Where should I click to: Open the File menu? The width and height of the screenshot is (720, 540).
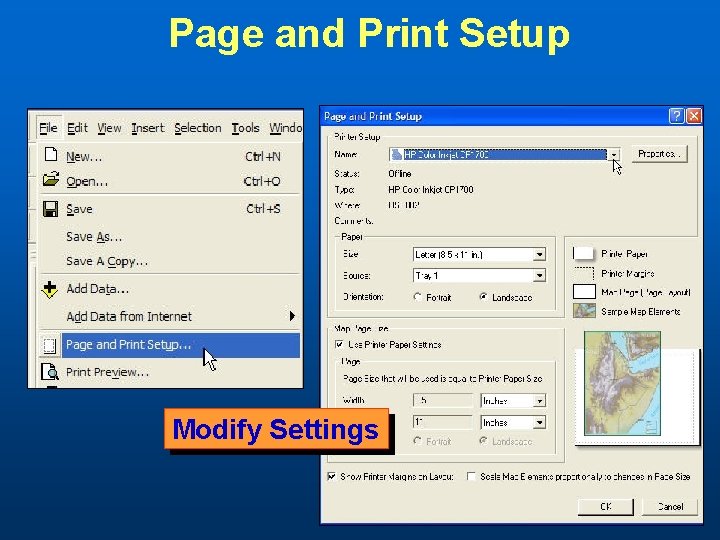click(48, 128)
